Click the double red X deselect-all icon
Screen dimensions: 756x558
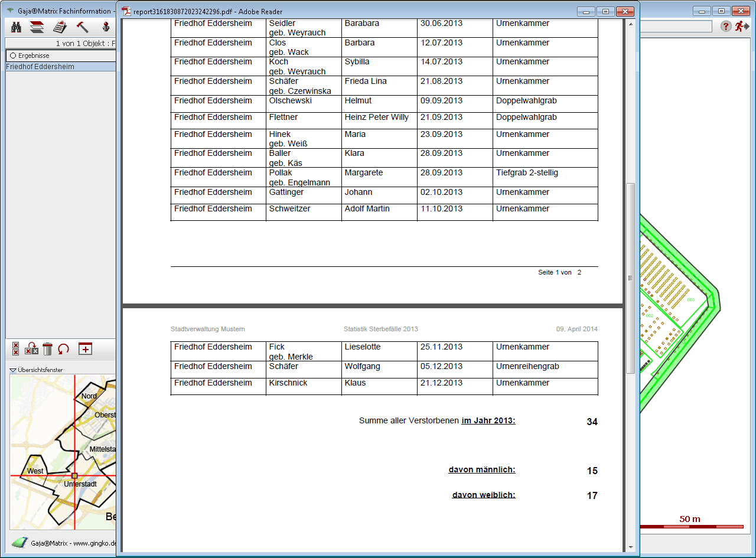(x=16, y=349)
